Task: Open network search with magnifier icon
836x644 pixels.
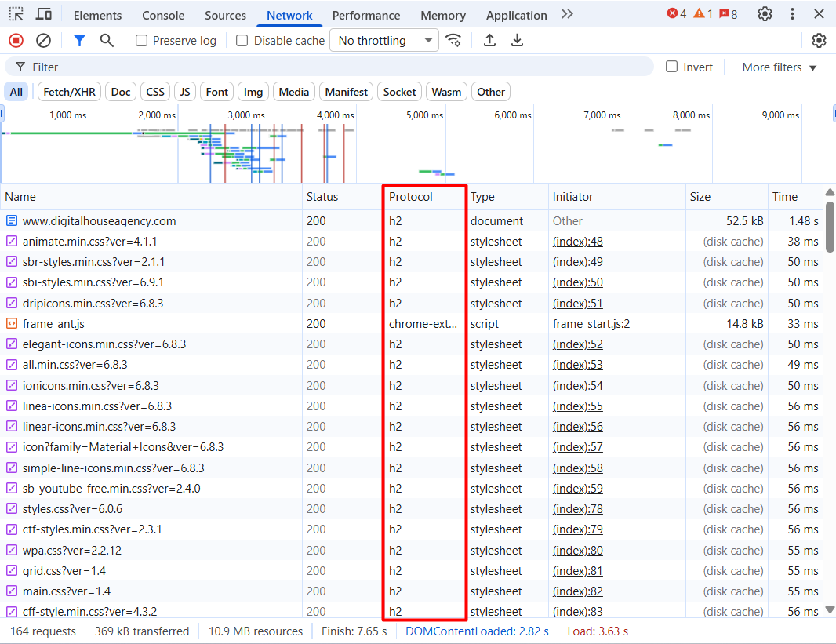Action: click(x=107, y=41)
